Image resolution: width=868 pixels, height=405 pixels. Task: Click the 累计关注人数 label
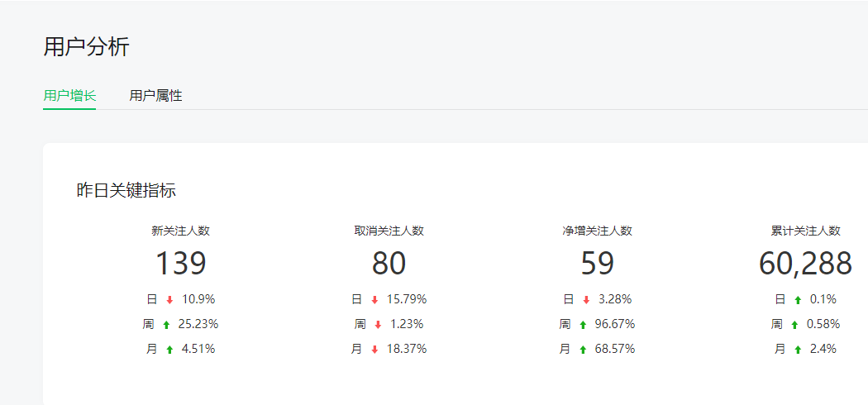point(805,231)
